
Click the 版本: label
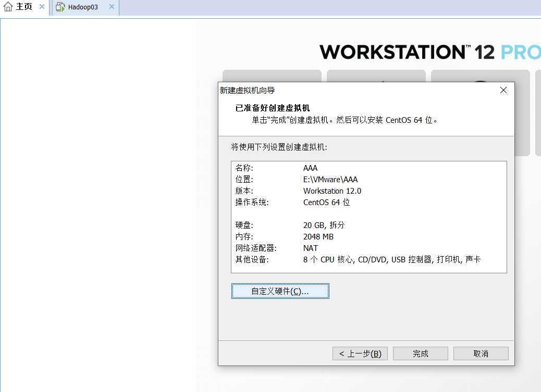click(244, 191)
